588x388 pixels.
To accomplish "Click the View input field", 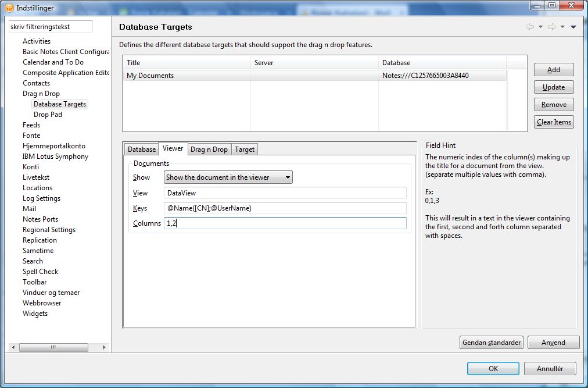I will coord(285,193).
